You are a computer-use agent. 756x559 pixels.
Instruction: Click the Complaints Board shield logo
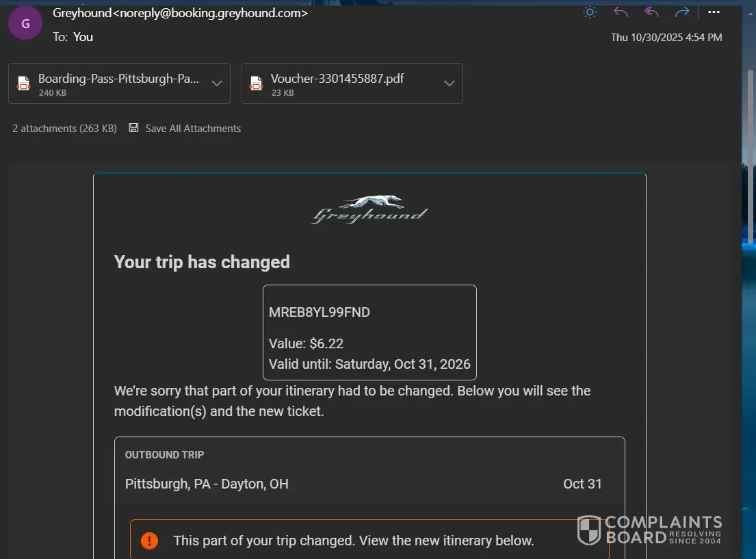[x=589, y=530]
